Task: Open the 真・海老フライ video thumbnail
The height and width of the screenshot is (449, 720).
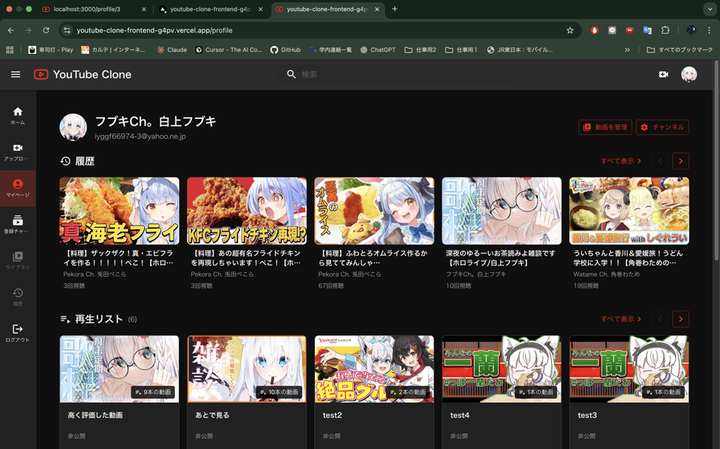Action: [x=119, y=211]
